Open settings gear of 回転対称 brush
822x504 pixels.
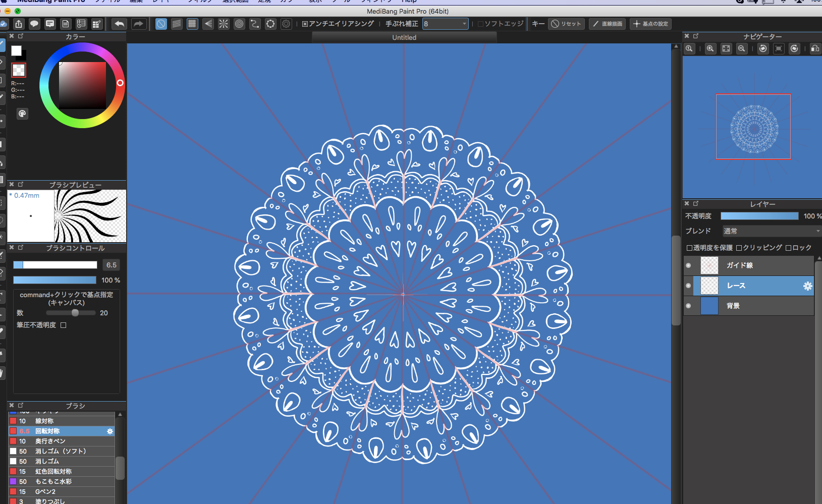(110, 431)
